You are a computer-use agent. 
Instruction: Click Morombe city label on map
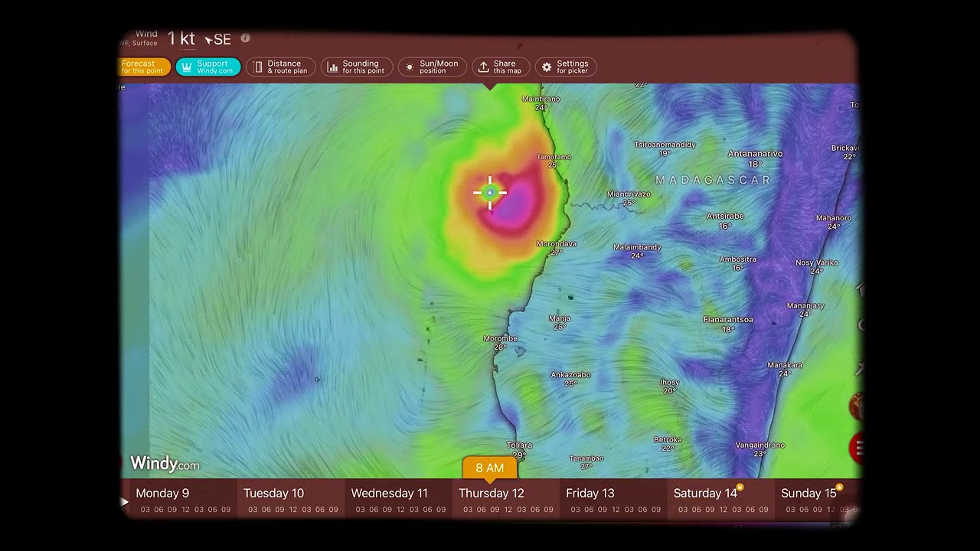click(x=500, y=339)
